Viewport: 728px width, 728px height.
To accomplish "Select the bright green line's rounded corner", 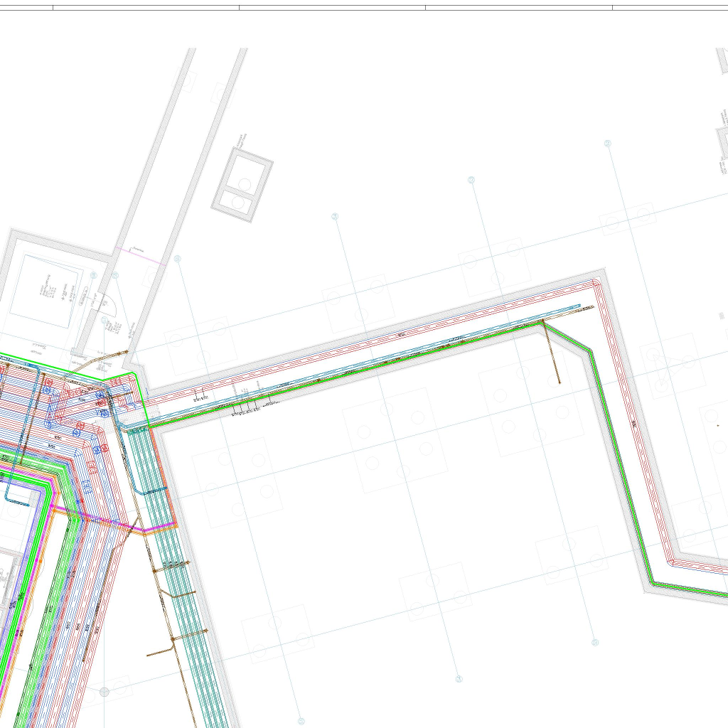I will click(132, 374).
